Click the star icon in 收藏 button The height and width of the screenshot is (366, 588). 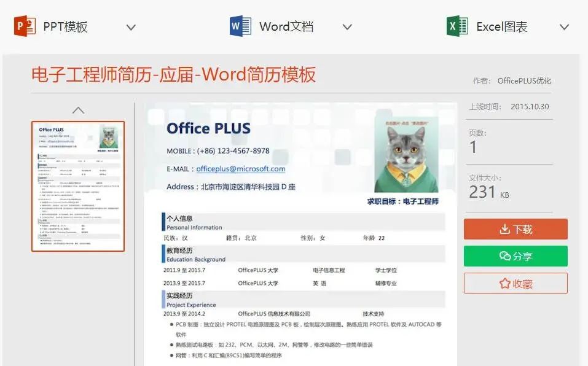(x=505, y=283)
